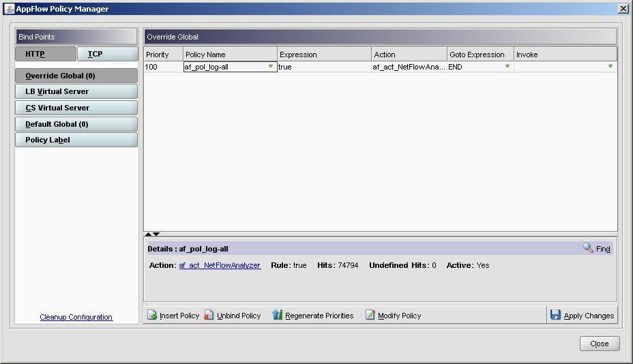Image resolution: width=633 pixels, height=364 pixels.
Task: Click the Modify Policy icon
Action: pyautogui.click(x=370, y=315)
